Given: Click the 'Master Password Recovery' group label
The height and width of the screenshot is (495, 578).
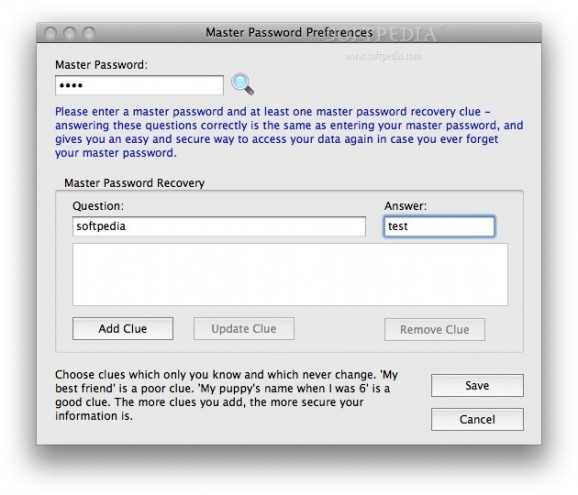Looking at the screenshot, I should 134,183.
